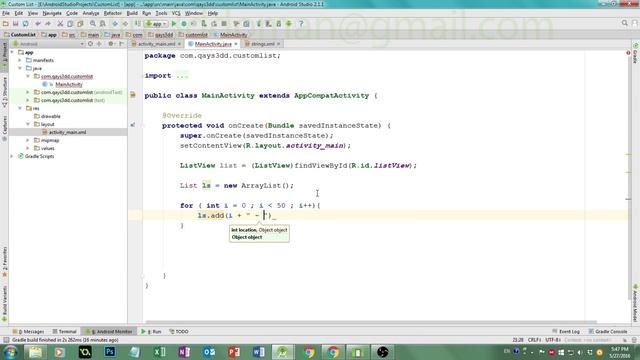Expand the mipmap folder
This screenshot has width=640, height=360.
[28, 140]
